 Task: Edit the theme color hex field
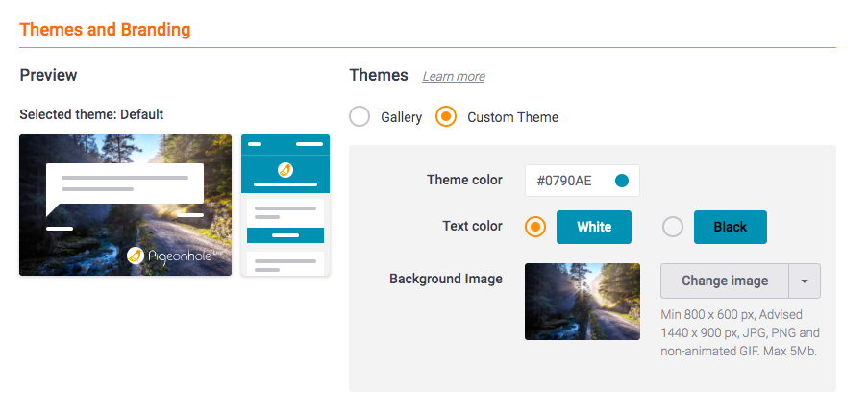click(583, 181)
